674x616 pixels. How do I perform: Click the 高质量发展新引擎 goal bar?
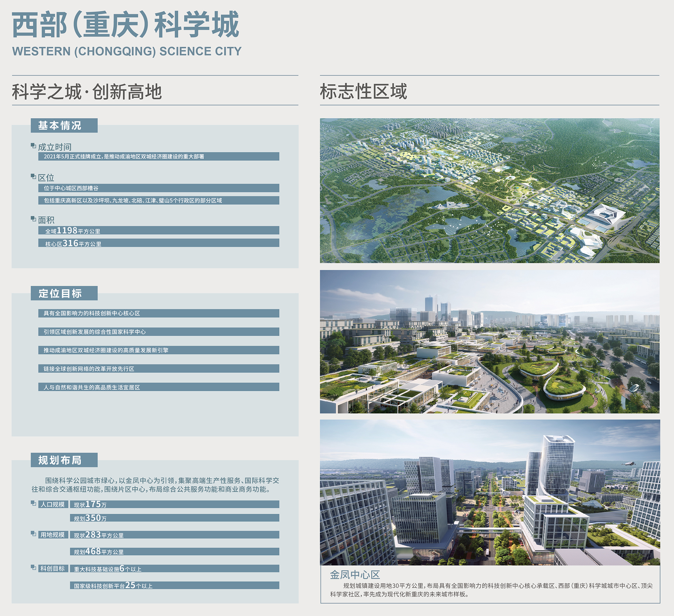(x=159, y=350)
